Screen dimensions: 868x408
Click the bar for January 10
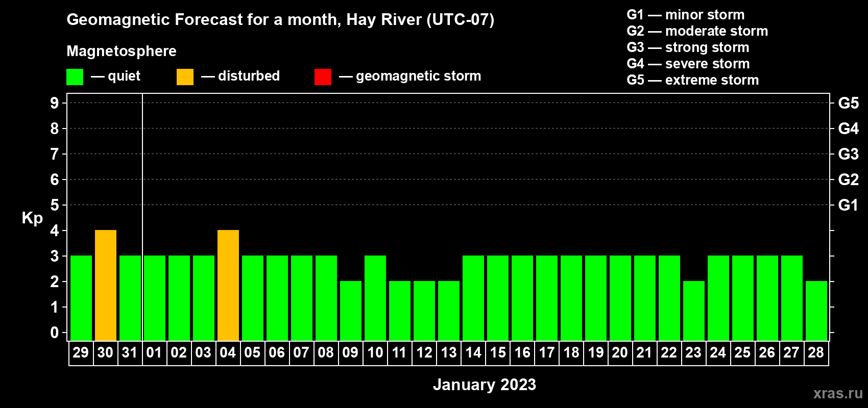point(375,298)
